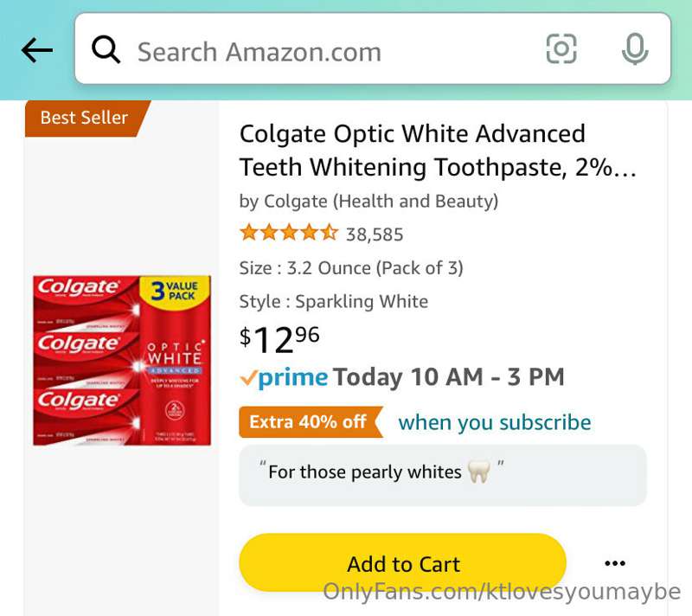This screenshot has width=692, height=616.
Task: Open the three-dot more options menu
Action: point(615,563)
